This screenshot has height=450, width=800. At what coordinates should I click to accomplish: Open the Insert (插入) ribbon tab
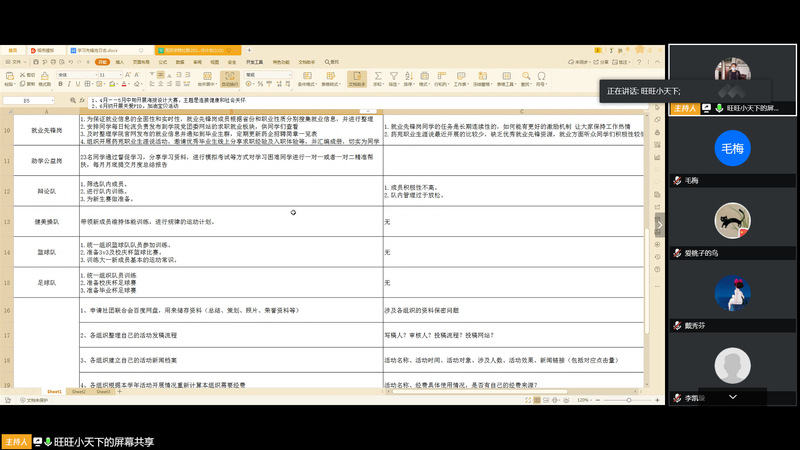click(x=119, y=62)
